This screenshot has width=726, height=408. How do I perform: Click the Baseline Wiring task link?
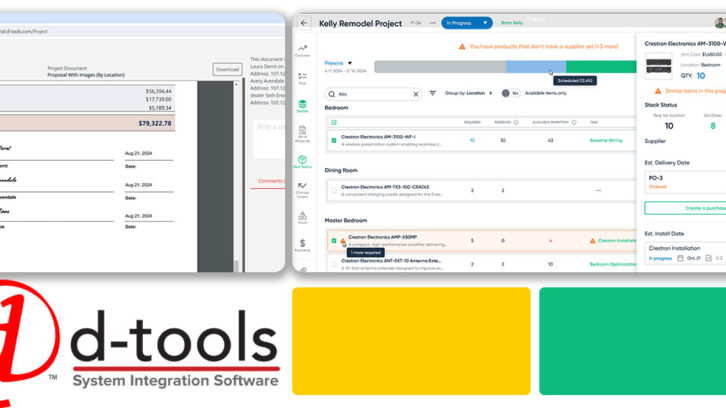click(606, 140)
